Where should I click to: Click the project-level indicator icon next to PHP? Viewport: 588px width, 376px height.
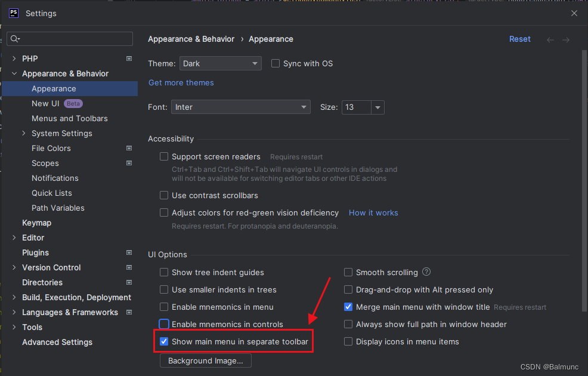129,58
